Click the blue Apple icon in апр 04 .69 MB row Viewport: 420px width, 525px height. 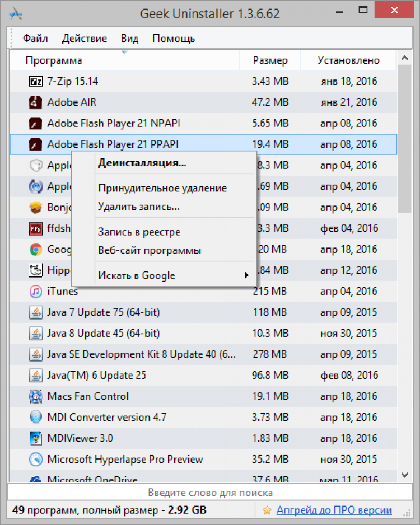(35, 186)
